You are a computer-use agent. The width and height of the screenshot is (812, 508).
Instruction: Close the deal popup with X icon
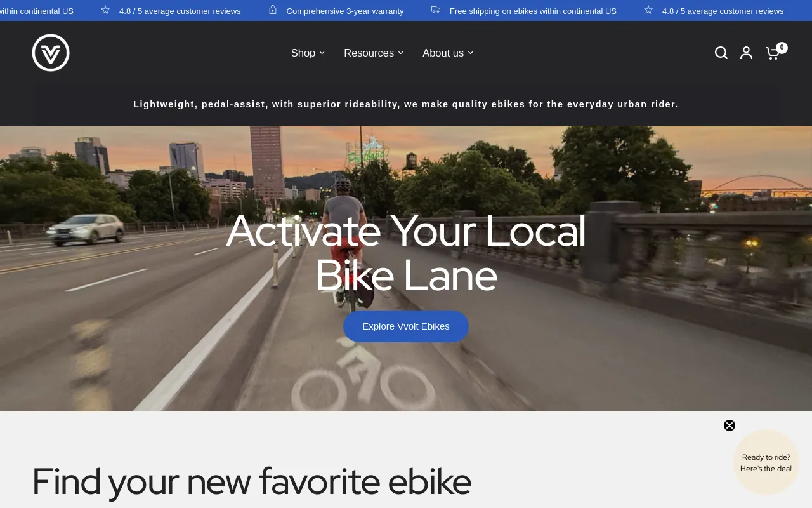(x=730, y=425)
